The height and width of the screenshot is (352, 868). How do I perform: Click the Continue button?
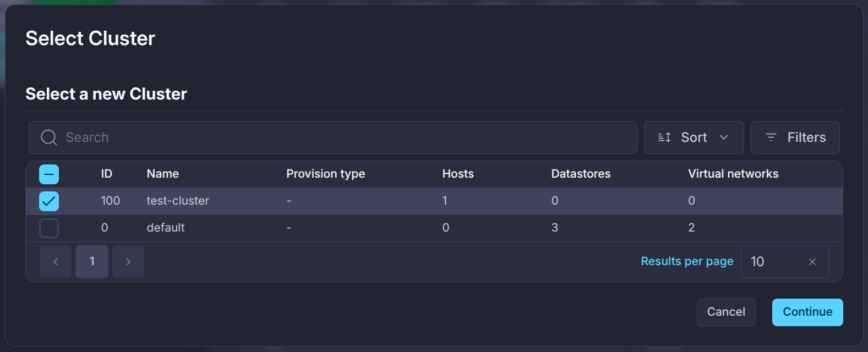[807, 312]
